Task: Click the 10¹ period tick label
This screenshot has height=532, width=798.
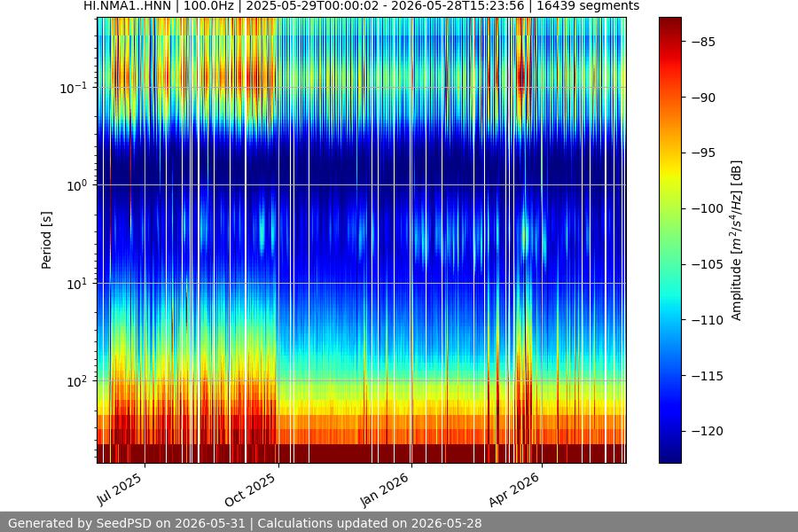Action: (x=77, y=284)
